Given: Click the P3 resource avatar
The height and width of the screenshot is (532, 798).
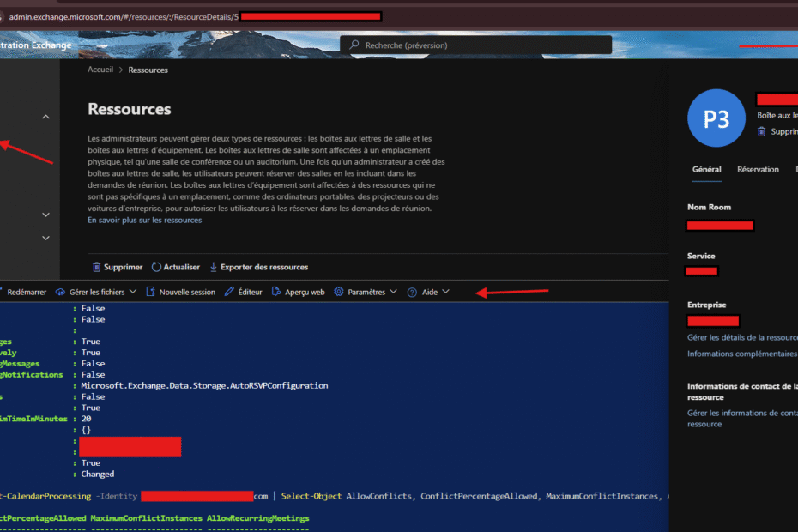Looking at the screenshot, I should click(716, 118).
